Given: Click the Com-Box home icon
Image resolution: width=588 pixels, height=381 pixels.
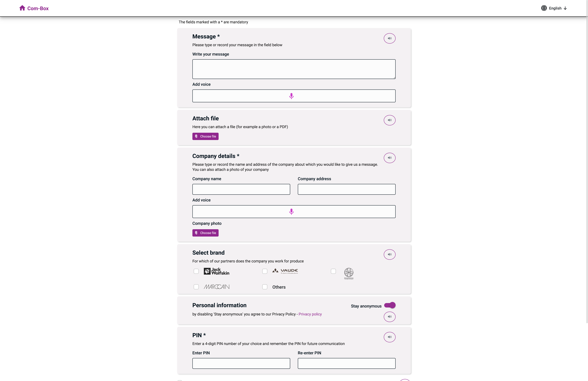Looking at the screenshot, I should 22,8.
